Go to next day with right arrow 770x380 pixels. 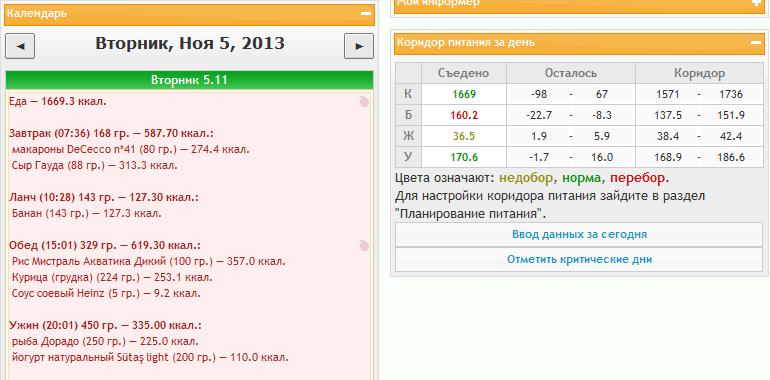point(359,46)
